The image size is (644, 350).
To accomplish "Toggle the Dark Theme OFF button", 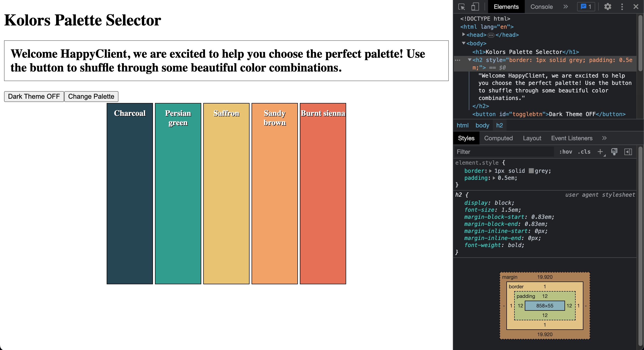I will 34,96.
